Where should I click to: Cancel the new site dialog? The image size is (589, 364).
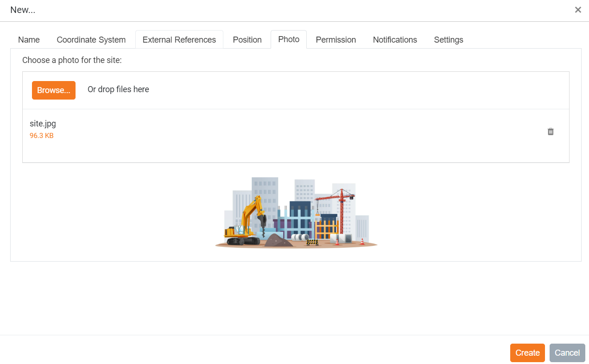coord(567,353)
